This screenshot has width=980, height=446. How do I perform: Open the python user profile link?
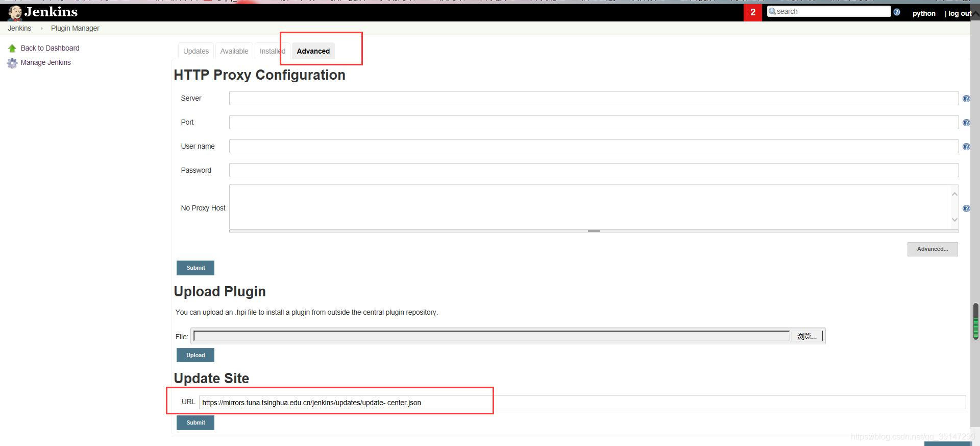pyautogui.click(x=924, y=13)
